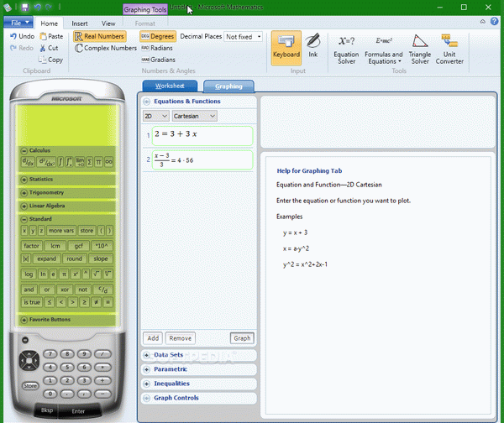The height and width of the screenshot is (423, 504).
Task: Open Formulas and Equations menu
Action: [x=384, y=50]
